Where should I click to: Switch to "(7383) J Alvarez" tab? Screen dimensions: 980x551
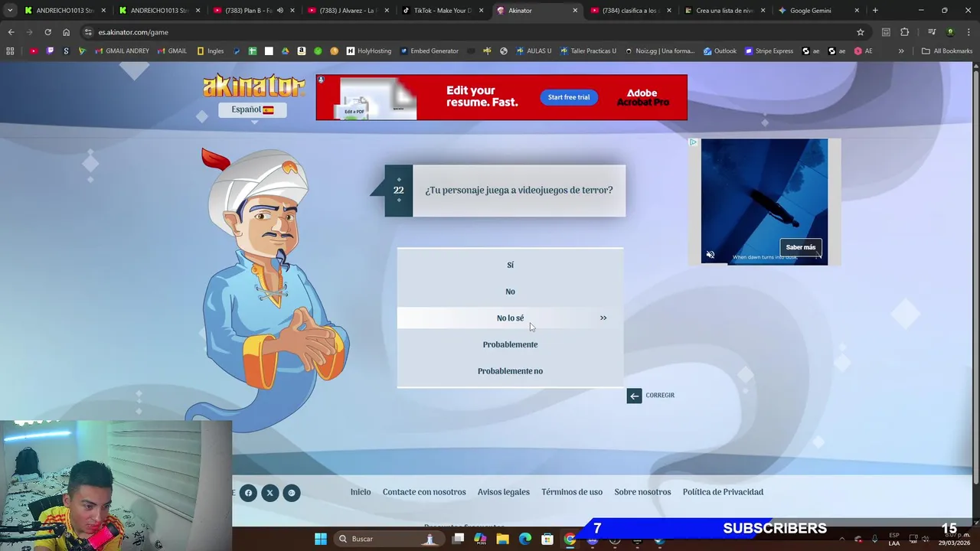pyautogui.click(x=346, y=11)
